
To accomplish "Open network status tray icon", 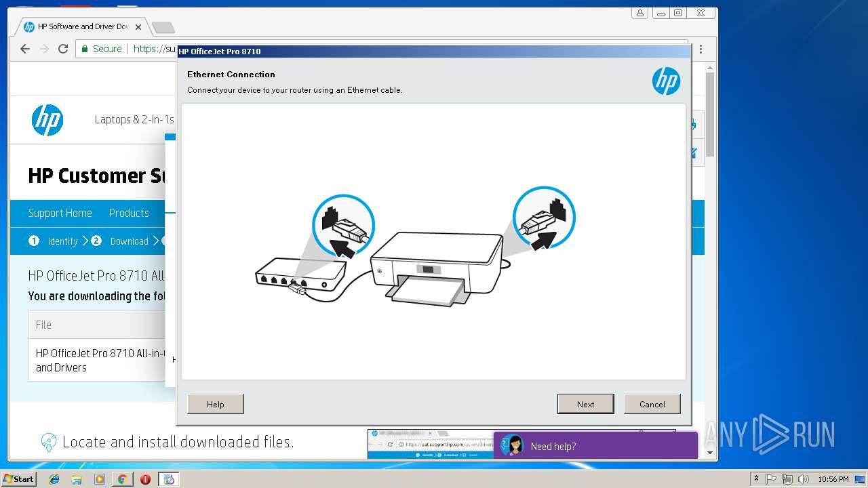I will click(x=787, y=479).
